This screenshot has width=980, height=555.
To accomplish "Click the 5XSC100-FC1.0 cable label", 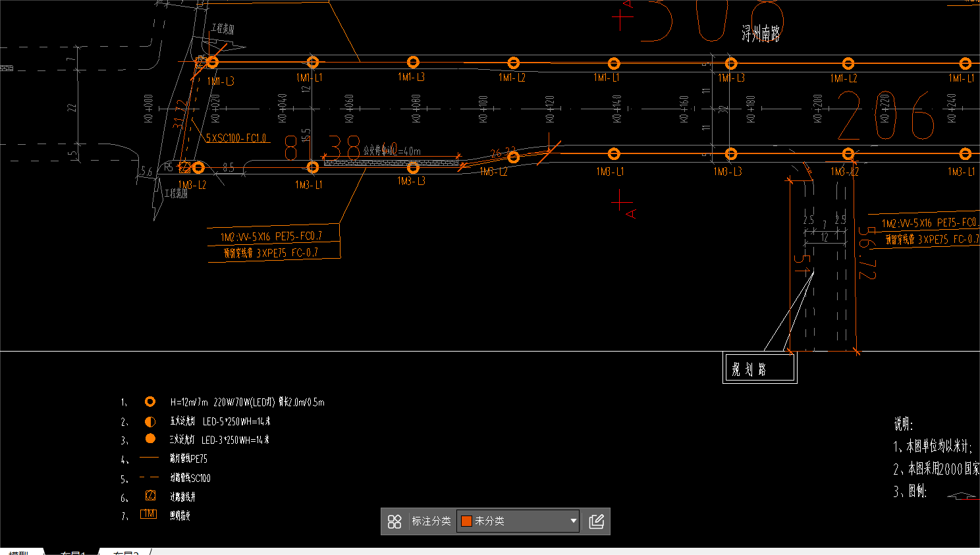I will 236,138.
